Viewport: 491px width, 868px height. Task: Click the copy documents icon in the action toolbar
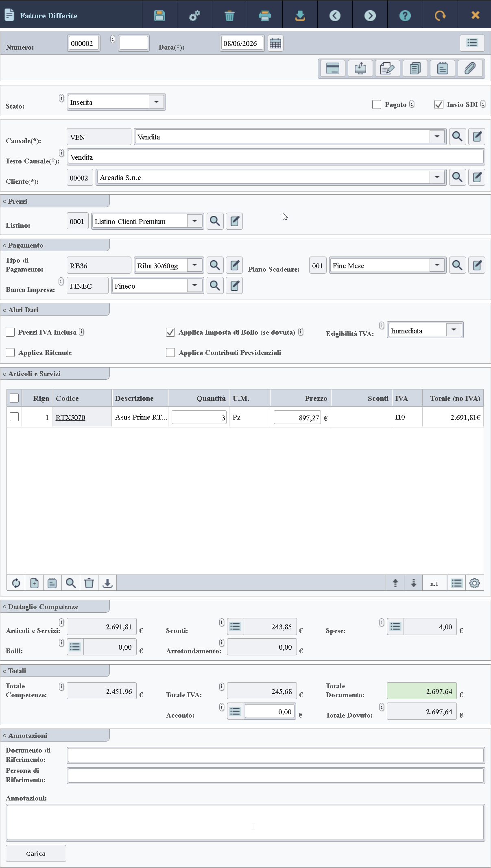coord(415,68)
